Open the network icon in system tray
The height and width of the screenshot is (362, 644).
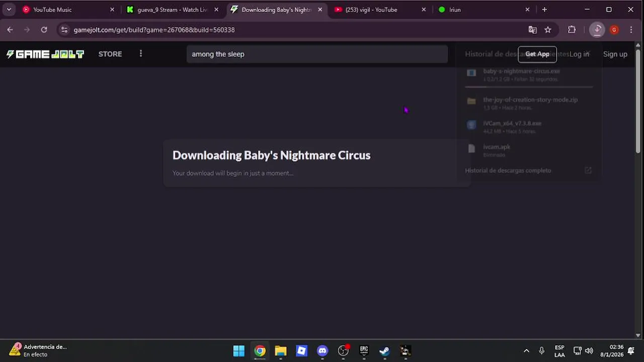(578, 350)
